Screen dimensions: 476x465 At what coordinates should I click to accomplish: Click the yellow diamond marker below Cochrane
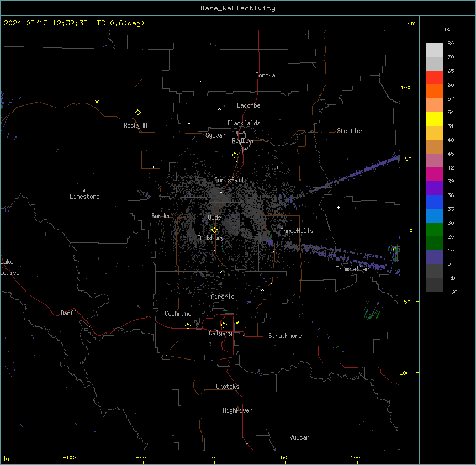[188, 326]
